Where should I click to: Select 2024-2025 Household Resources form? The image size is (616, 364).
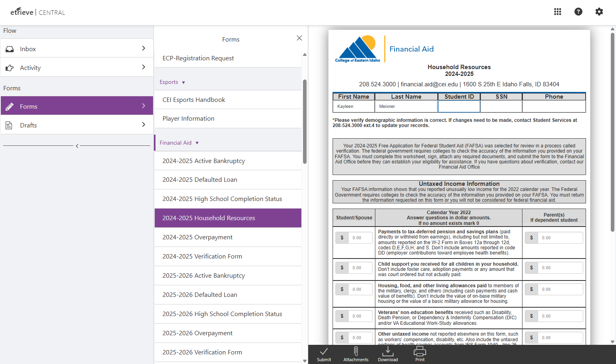click(x=228, y=218)
